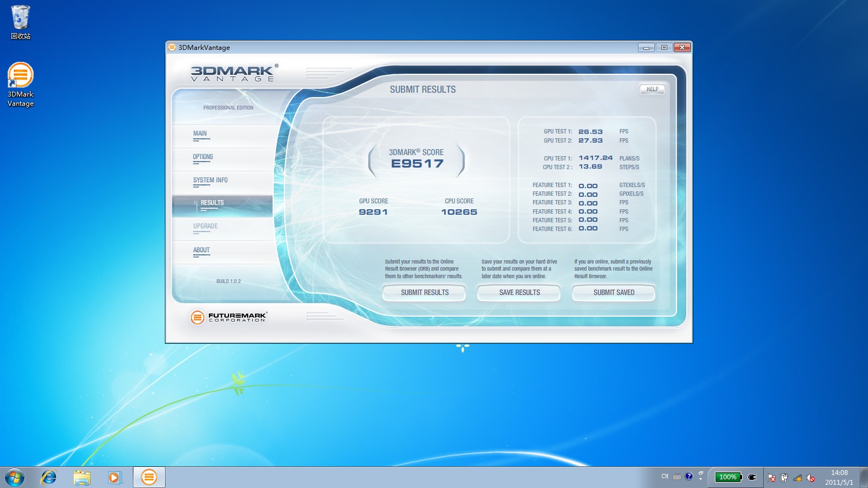Click the power plug icon in taskbar
Viewport: 868px width, 488px height.
click(752, 477)
